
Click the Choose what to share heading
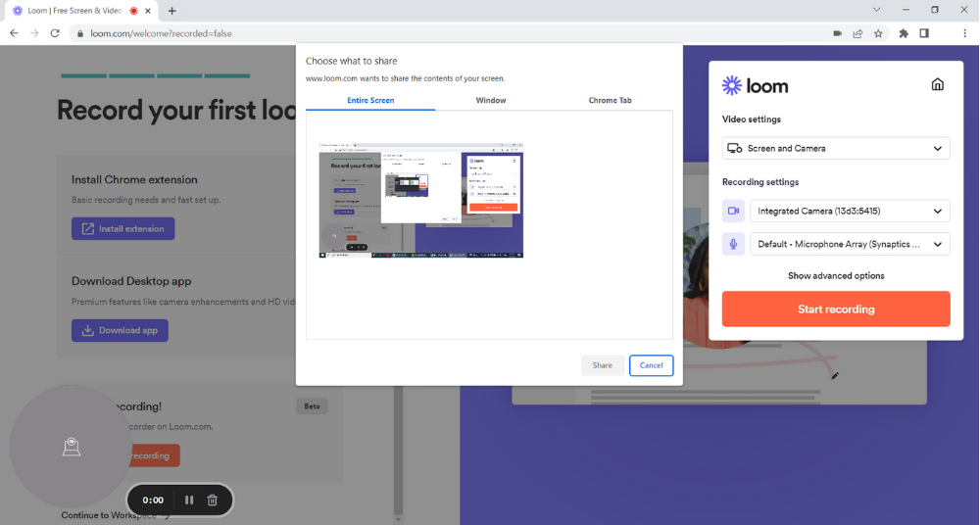tap(351, 61)
